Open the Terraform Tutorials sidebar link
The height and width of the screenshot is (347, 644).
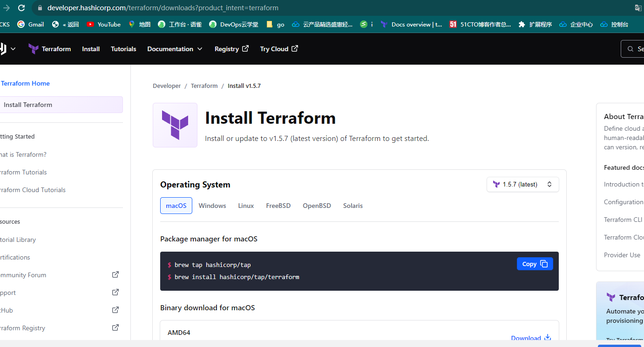[23, 172]
